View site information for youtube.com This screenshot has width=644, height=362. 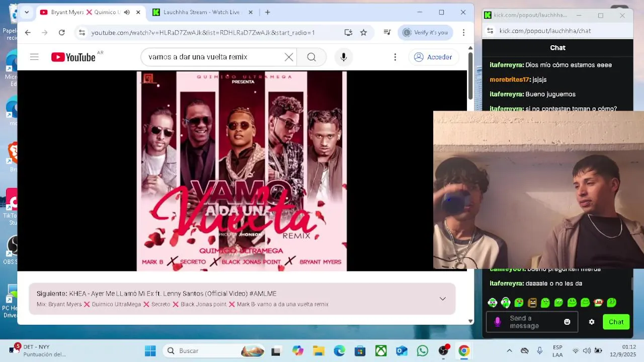click(x=82, y=32)
